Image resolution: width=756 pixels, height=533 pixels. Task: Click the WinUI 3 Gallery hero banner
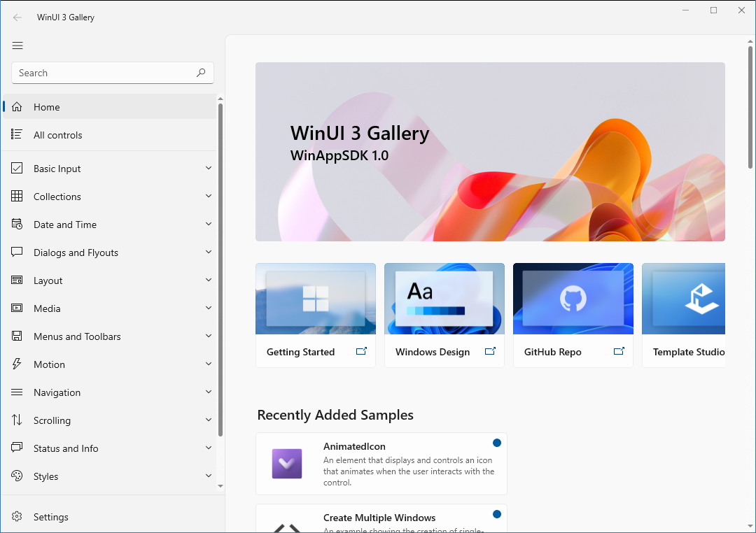(x=490, y=151)
